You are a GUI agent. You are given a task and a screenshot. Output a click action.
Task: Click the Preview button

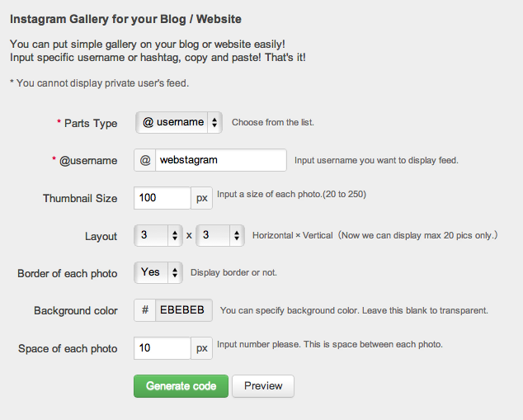click(x=263, y=385)
